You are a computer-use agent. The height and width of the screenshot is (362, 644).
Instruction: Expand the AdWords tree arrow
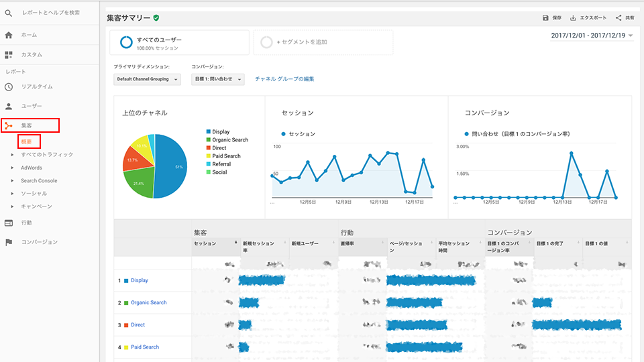tap(12, 168)
